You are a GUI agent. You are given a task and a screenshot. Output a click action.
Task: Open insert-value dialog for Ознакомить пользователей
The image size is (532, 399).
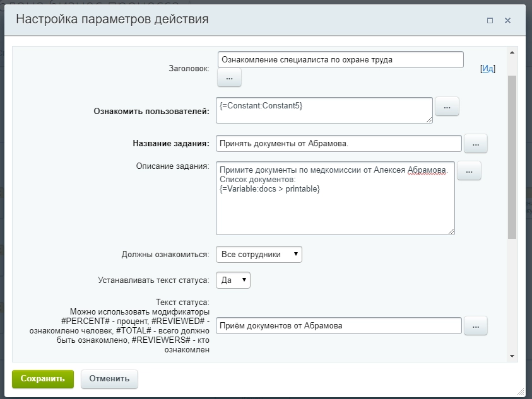447,107
